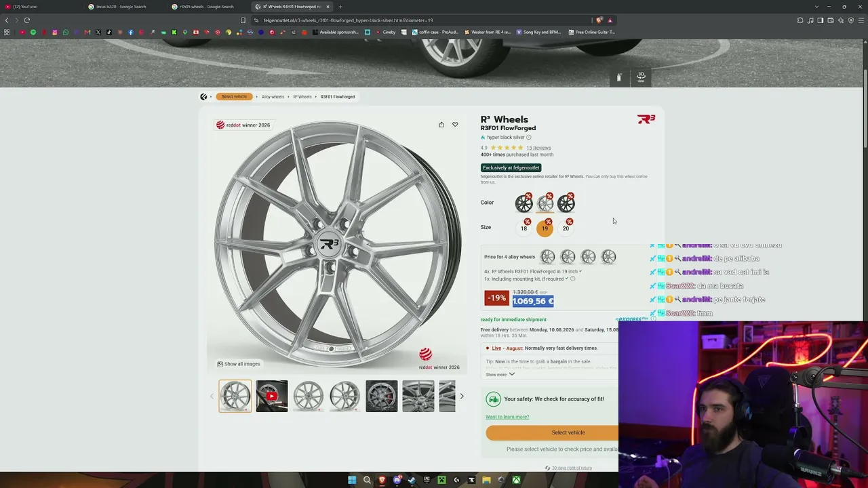The width and height of the screenshot is (868, 488).
Task: Switch to the r3h05 wheels Google Search tab
Action: (208, 7)
